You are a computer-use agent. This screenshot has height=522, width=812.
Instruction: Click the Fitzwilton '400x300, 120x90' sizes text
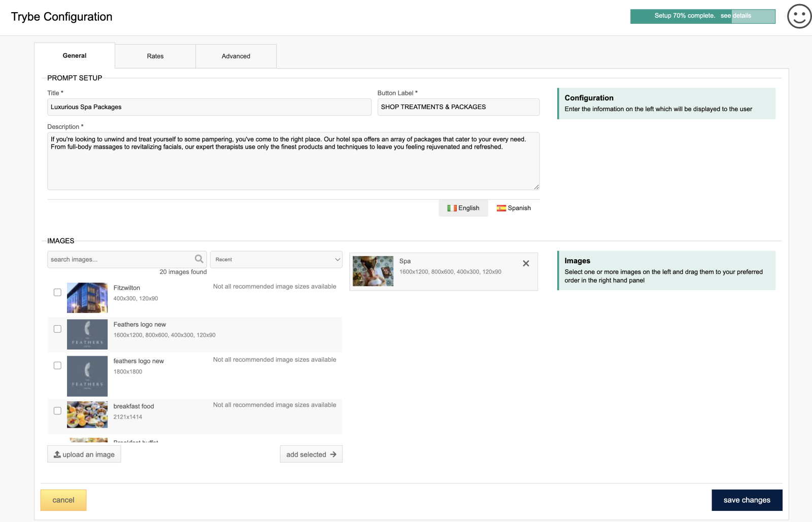pyautogui.click(x=136, y=298)
